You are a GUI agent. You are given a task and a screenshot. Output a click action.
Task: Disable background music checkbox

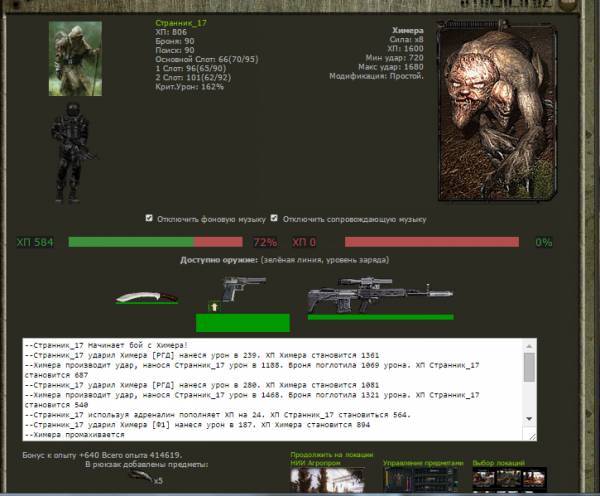coord(150,218)
